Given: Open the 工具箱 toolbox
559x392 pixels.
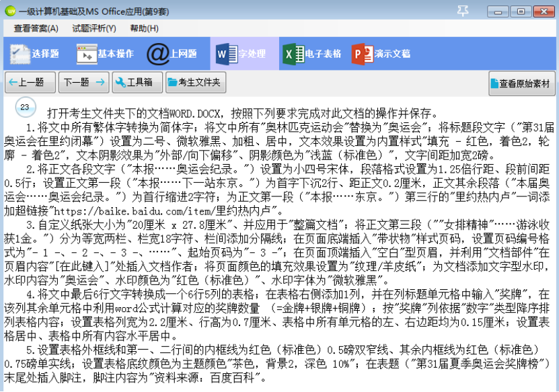Looking at the screenshot, I should point(137,82).
